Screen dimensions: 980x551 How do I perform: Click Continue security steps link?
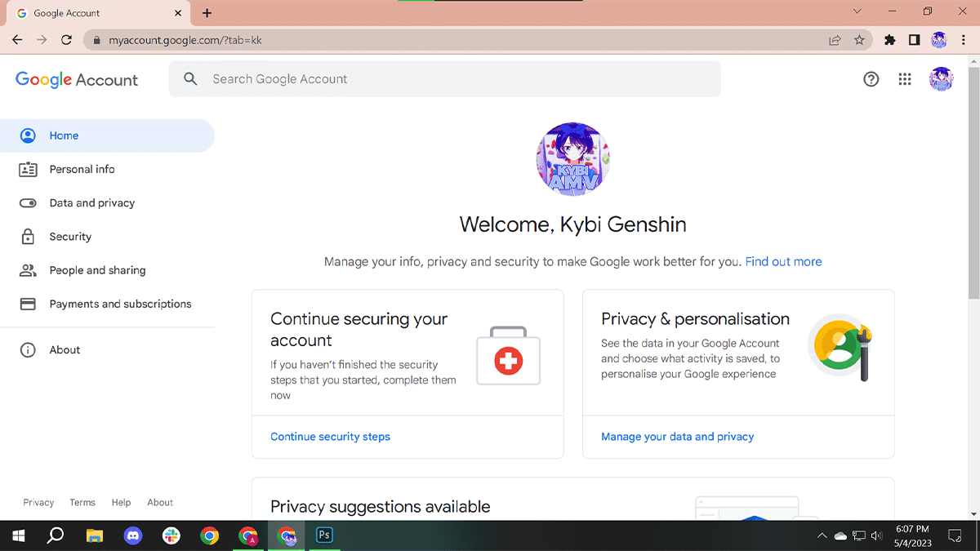coord(330,437)
